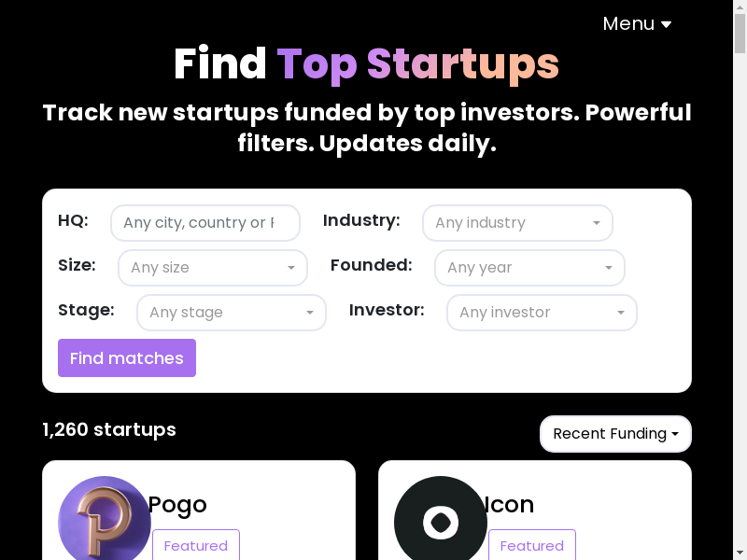This screenshot has width=747, height=560.
Task: Click the Stage dropdown arrow
Action: (310, 313)
